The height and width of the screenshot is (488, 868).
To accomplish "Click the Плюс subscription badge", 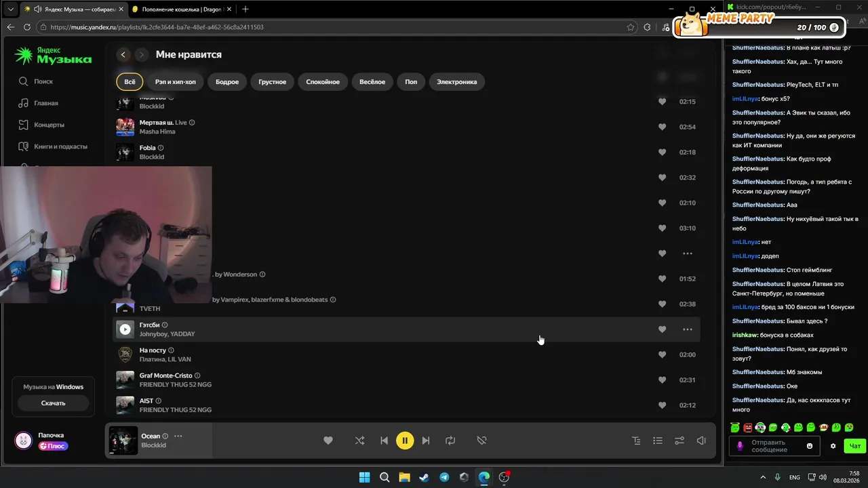I will pyautogui.click(x=53, y=446).
